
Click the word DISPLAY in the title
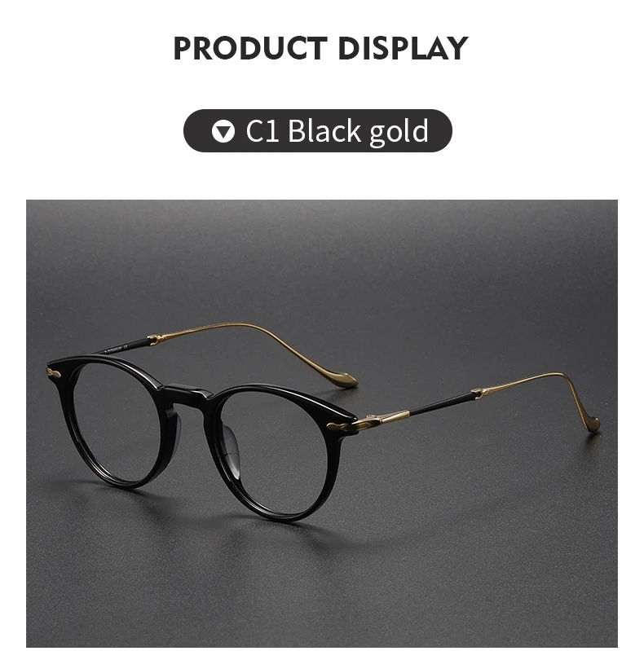tap(403, 48)
